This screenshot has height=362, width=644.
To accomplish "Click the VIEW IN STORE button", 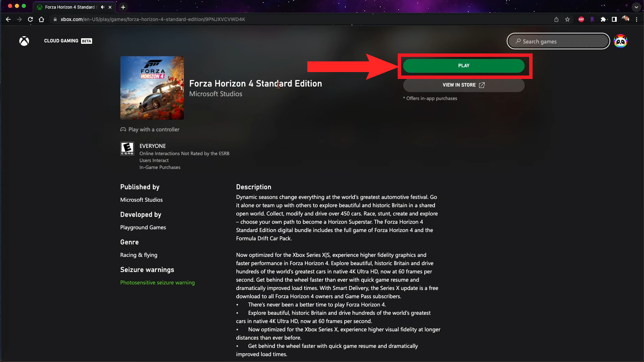I will coord(464,85).
